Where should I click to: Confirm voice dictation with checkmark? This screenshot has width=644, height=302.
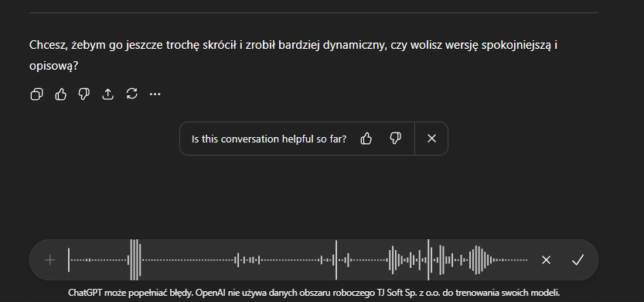pyautogui.click(x=578, y=260)
